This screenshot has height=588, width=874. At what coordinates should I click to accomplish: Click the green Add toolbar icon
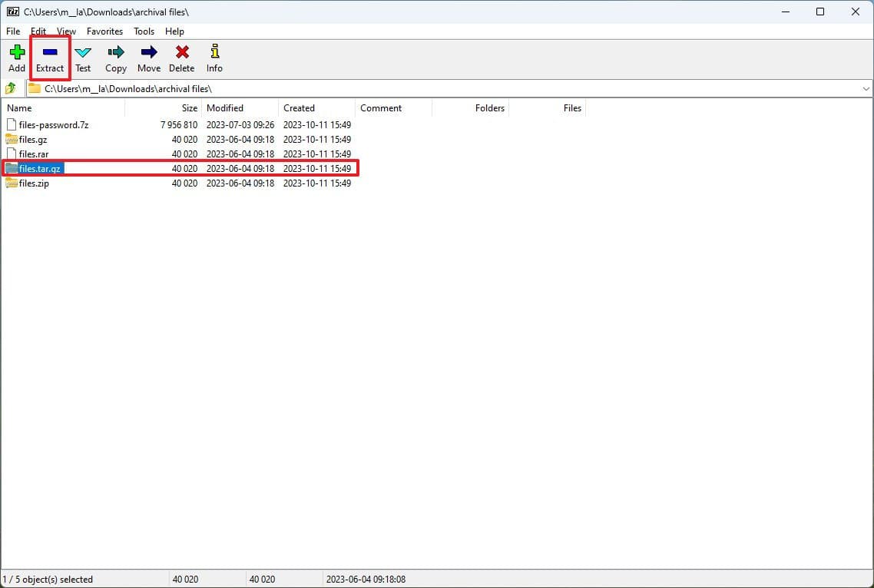(x=17, y=53)
